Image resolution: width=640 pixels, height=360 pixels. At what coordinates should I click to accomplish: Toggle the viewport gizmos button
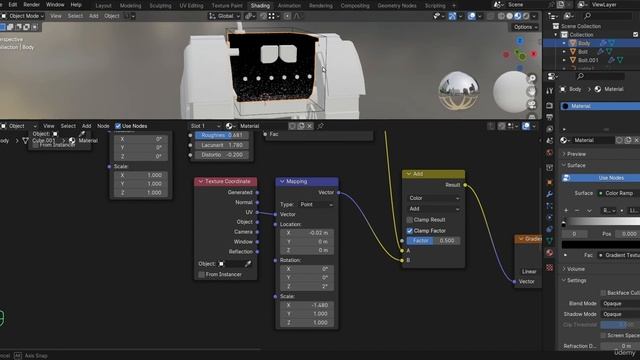[x=452, y=16]
